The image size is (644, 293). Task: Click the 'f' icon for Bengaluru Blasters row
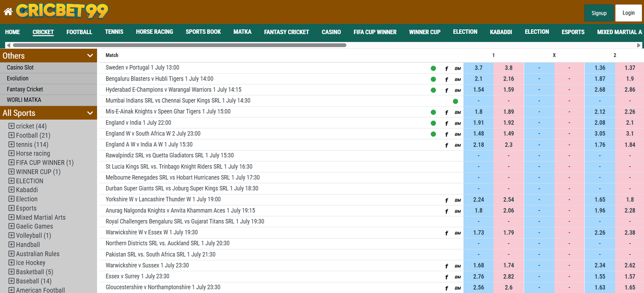point(446,79)
